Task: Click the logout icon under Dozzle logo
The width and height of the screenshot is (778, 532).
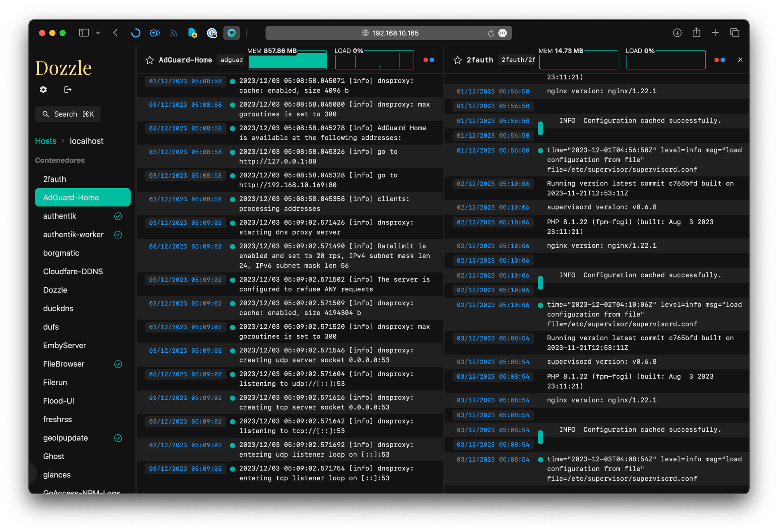Action: [x=68, y=90]
